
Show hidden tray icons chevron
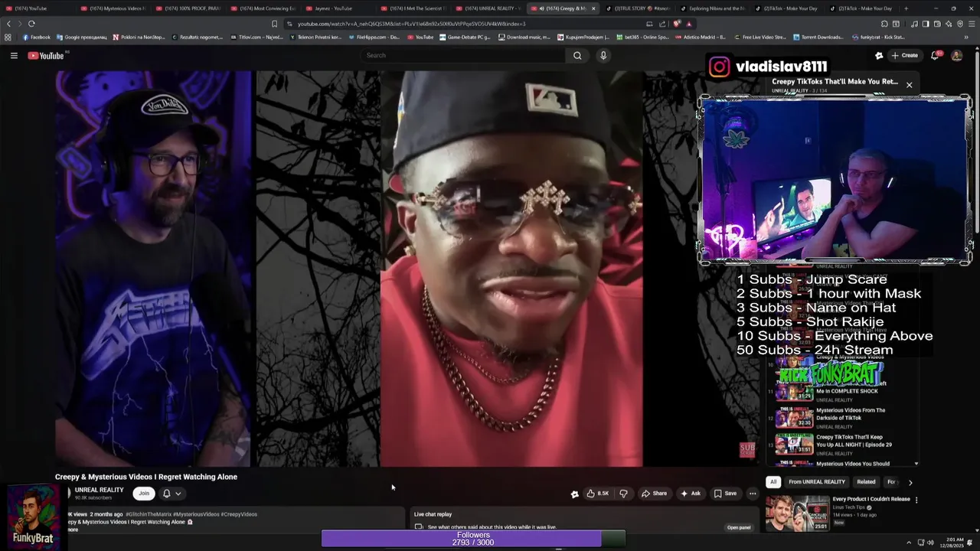click(909, 543)
